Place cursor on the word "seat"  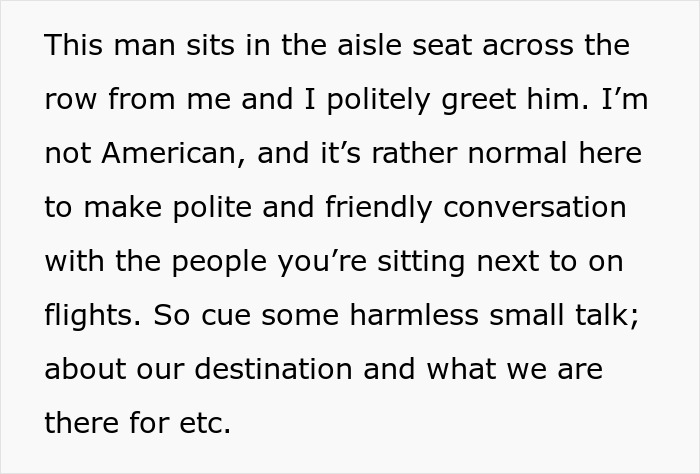pos(442,46)
